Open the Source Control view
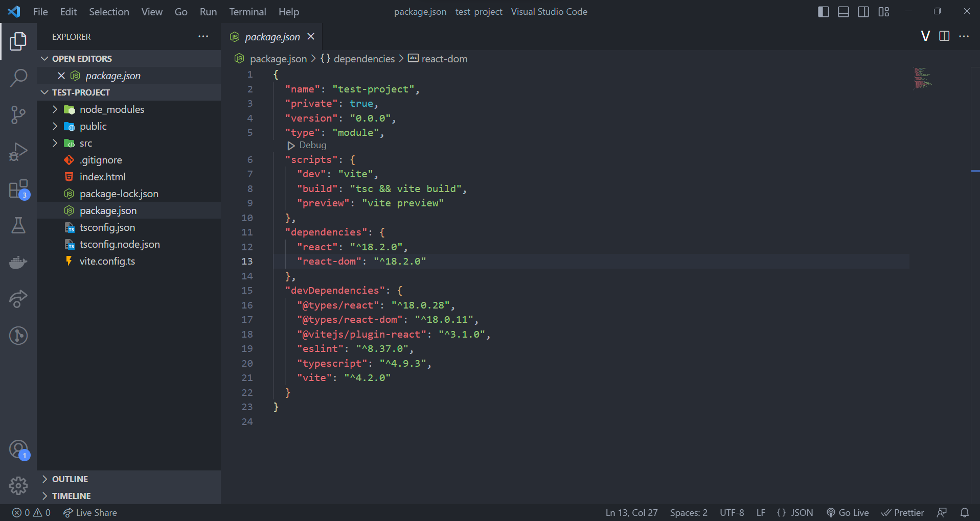Screen dimensions: 980x521 (x=18, y=115)
